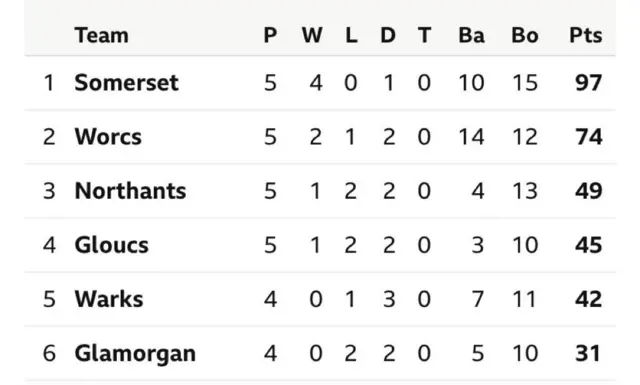Select the Ba batting points header
640x385 pixels.
coord(471,35)
